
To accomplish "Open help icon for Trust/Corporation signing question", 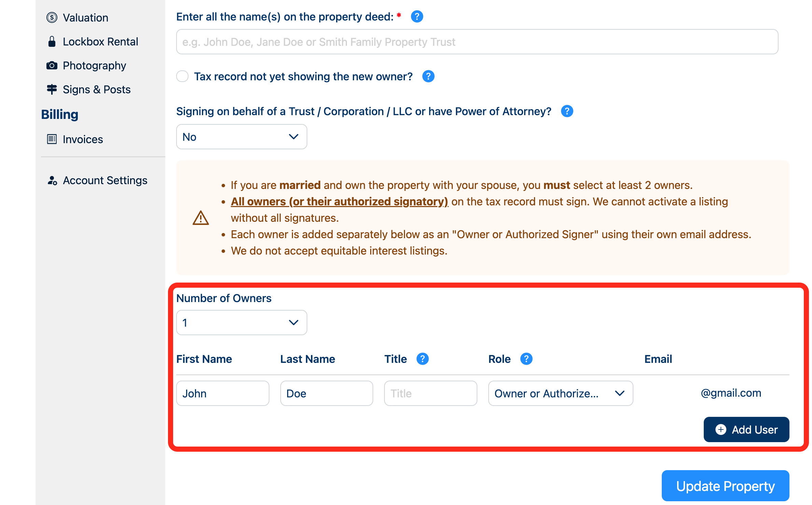I will pos(567,111).
